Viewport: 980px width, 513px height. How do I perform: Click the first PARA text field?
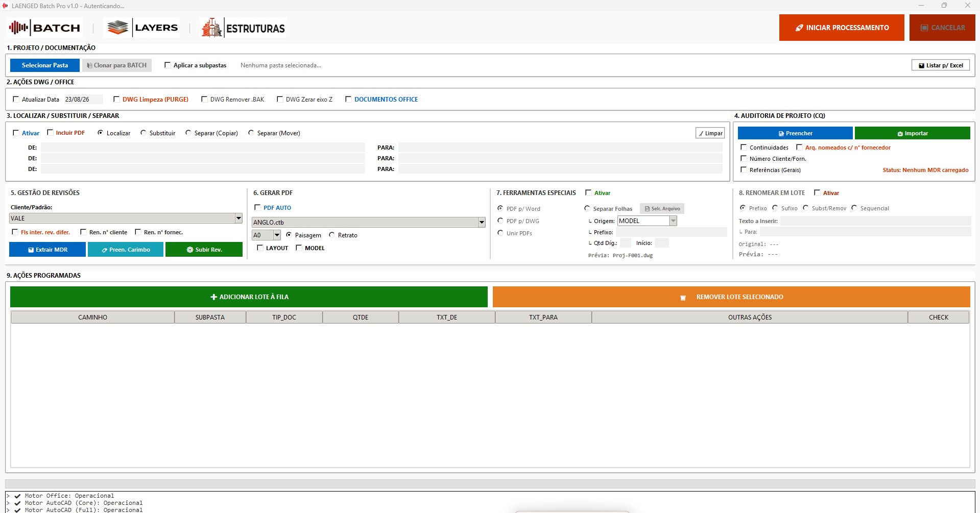pos(560,148)
